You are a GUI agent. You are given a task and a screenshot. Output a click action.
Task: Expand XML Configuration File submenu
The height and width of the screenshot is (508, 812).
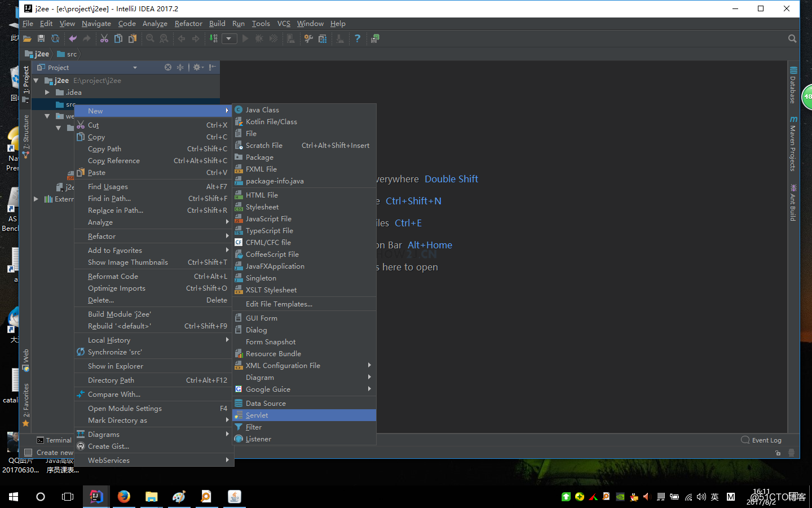[x=304, y=365]
